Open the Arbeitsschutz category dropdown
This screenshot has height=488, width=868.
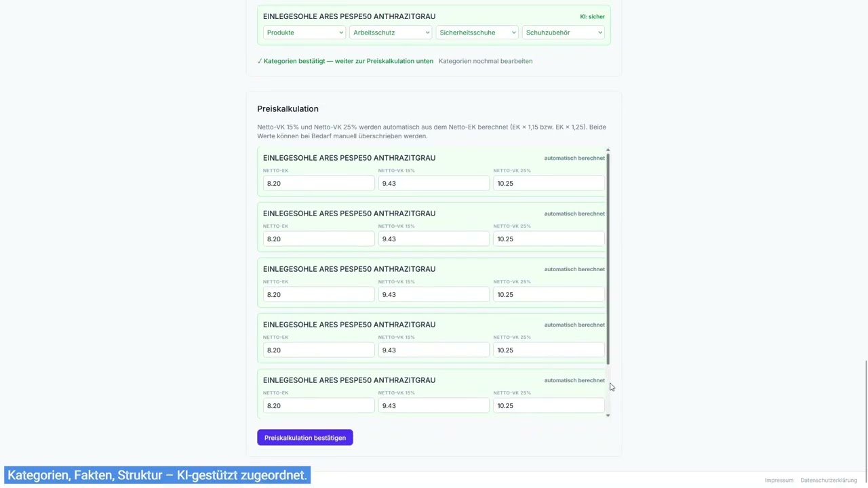pyautogui.click(x=391, y=33)
